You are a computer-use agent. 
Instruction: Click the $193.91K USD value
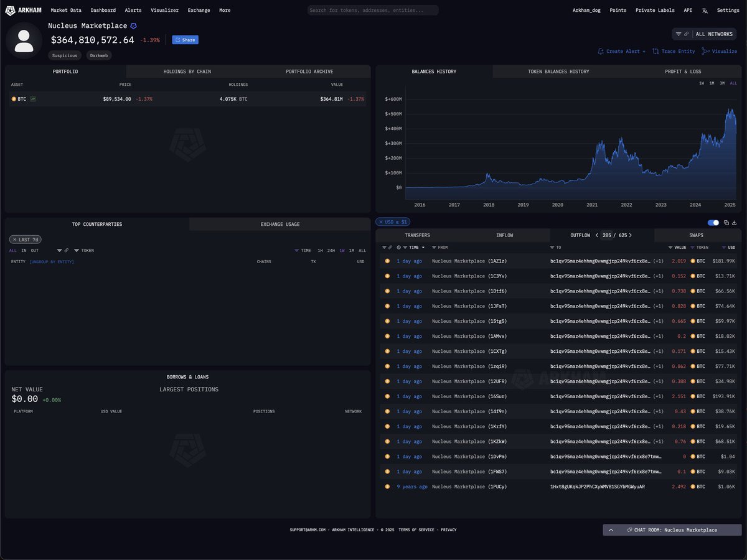click(x=723, y=396)
